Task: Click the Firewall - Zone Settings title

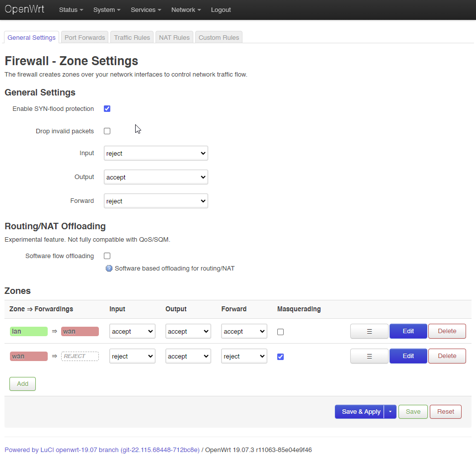Action: point(72,61)
